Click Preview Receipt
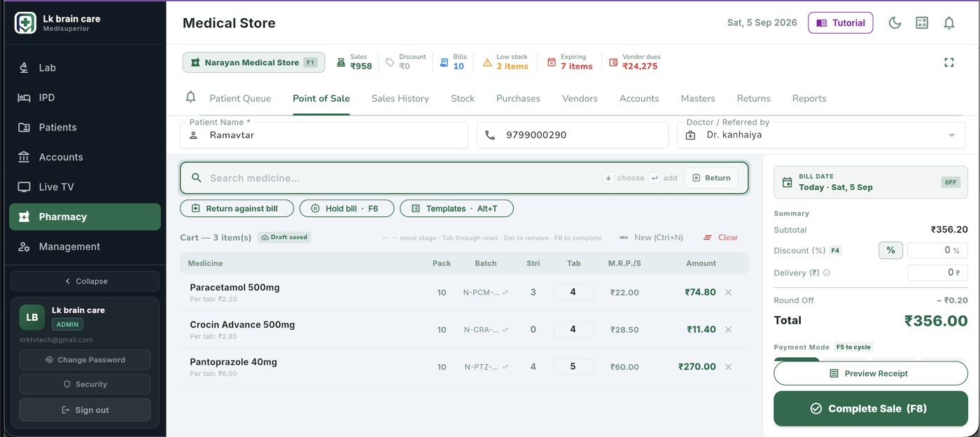 870,373
